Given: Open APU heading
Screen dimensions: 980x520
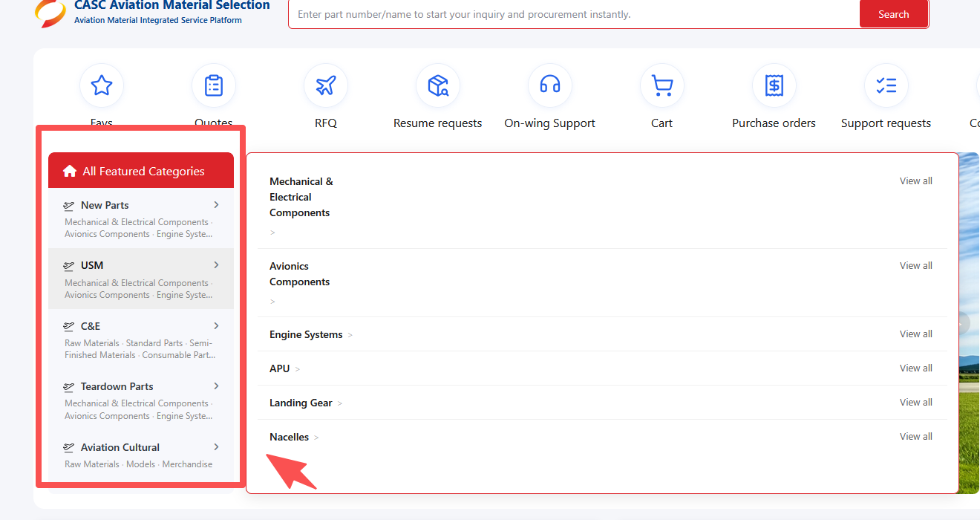Looking at the screenshot, I should (x=280, y=369).
